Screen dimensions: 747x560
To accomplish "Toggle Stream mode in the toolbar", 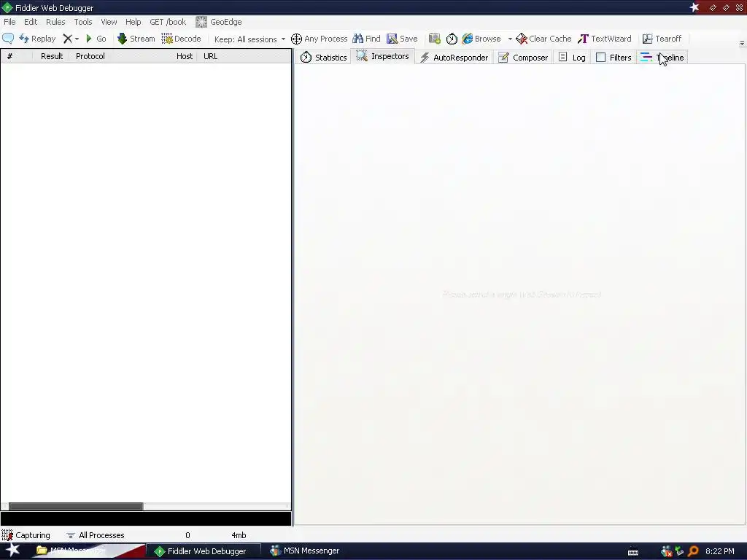I will click(136, 39).
